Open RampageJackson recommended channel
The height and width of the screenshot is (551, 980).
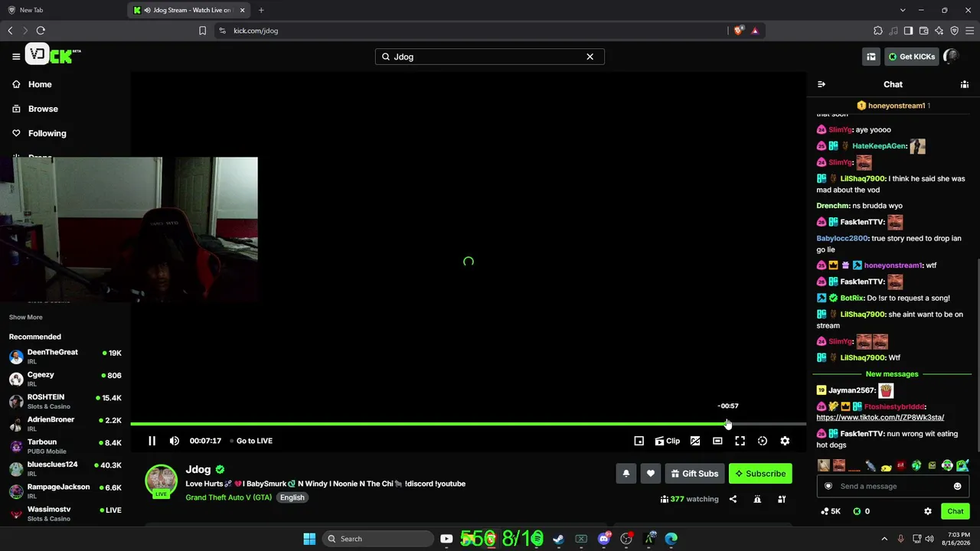tap(65, 491)
